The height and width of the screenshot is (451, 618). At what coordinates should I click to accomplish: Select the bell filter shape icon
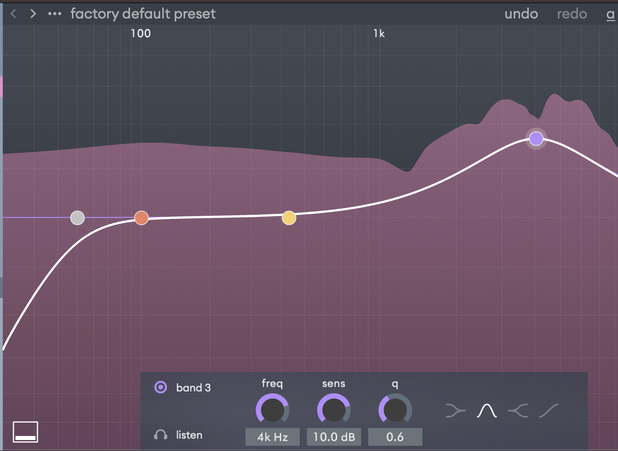[487, 411]
